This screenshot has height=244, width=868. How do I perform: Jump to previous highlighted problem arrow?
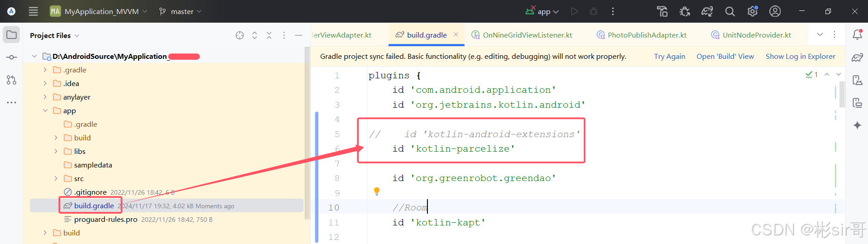(827, 74)
